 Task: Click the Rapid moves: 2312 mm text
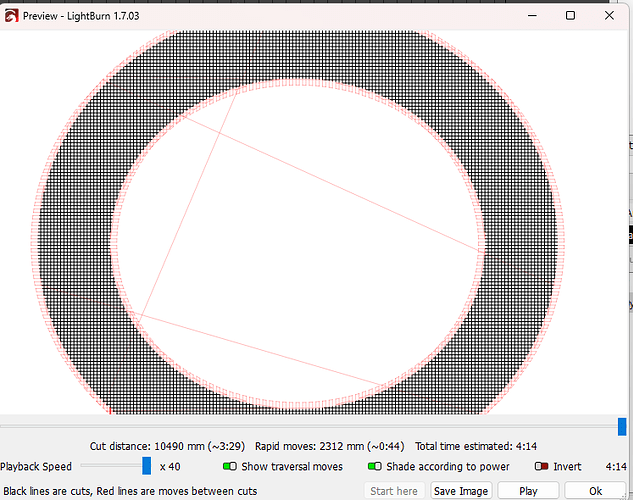click(329, 446)
